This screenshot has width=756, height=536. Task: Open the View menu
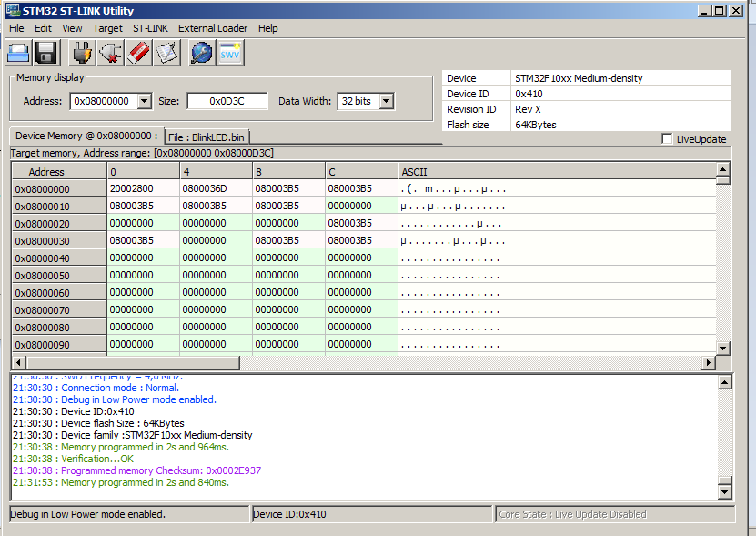[72, 28]
